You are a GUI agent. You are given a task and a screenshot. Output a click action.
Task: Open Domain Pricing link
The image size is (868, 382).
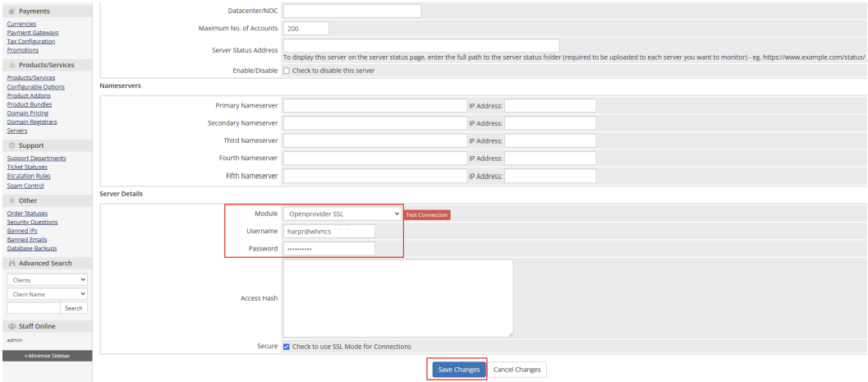pos(28,113)
